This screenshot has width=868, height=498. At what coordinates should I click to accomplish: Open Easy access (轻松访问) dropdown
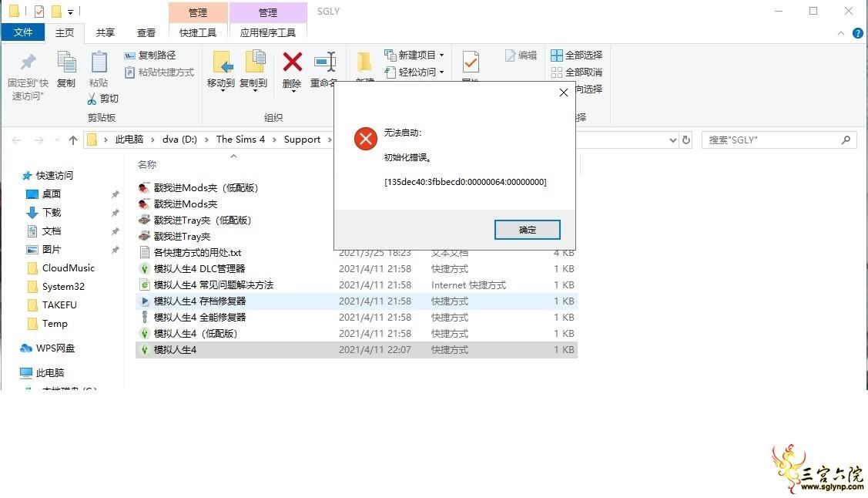pyautogui.click(x=414, y=72)
